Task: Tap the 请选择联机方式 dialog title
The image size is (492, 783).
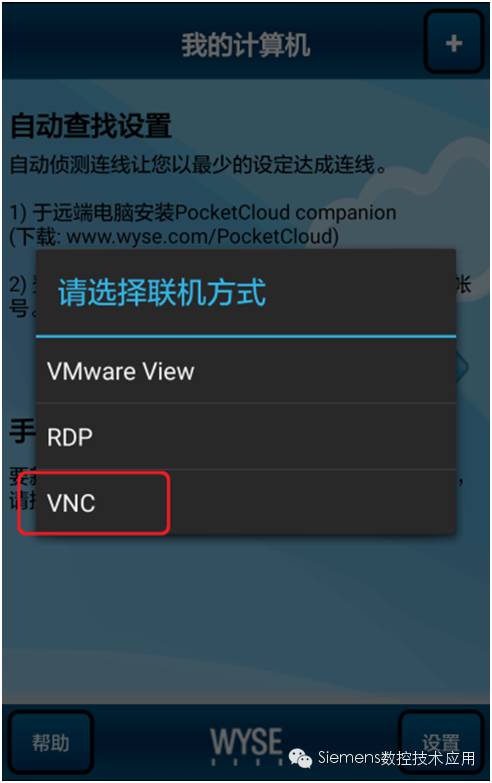Action: tap(162, 292)
